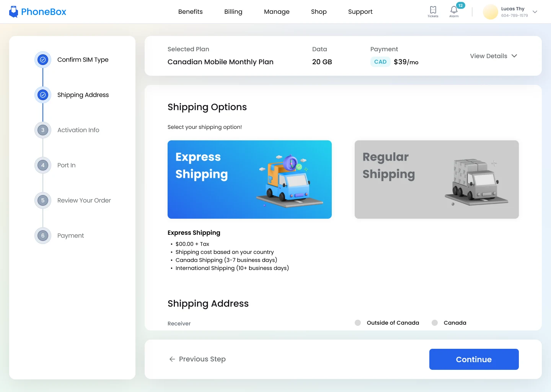Choose the Outside of Canada radio
This screenshot has width=551, height=392.
click(358, 323)
